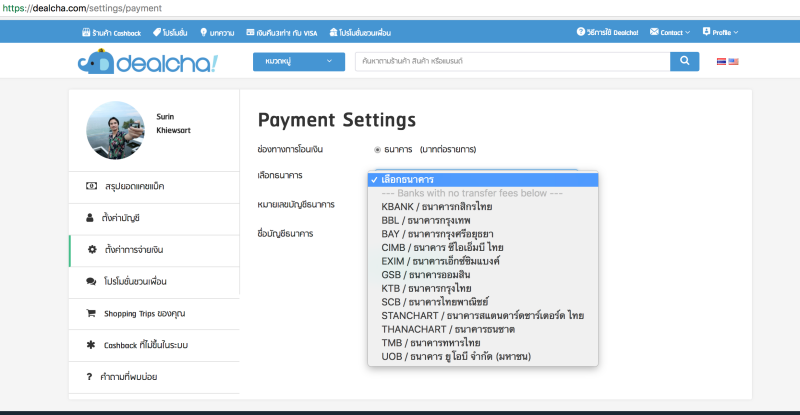Image resolution: width=800 pixels, height=415 pixels.
Task: Open ตั้งค่าบัญชี account settings page
Action: pyautogui.click(x=154, y=218)
